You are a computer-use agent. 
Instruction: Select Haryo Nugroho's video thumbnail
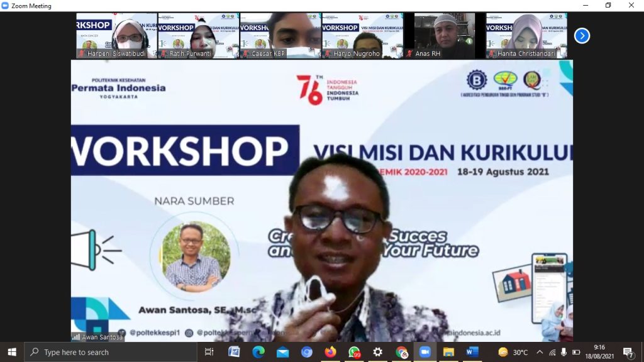(363, 35)
